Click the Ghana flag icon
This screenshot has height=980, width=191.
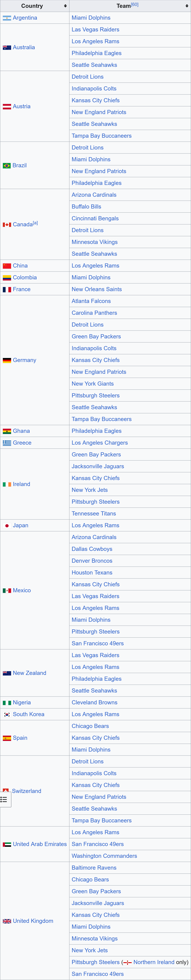click(7, 431)
